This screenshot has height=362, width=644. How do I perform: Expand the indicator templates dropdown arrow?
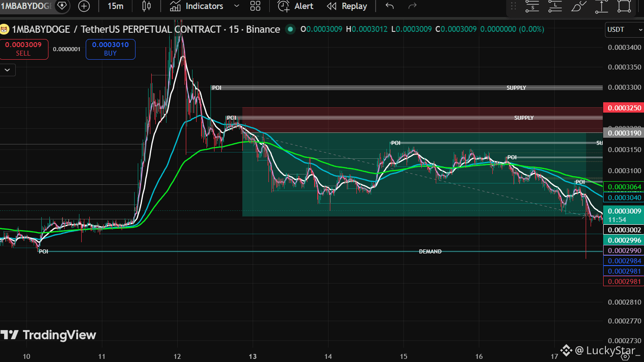237,6
